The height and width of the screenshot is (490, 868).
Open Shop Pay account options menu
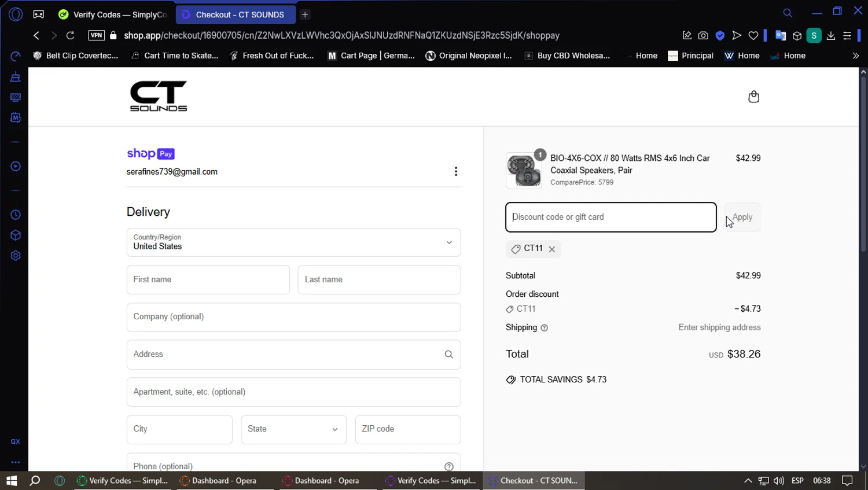[x=456, y=171]
